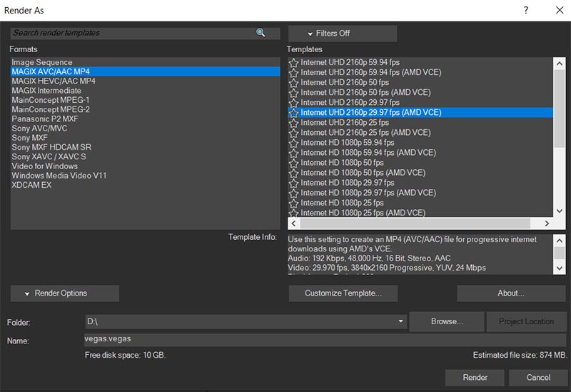Select template Internet HD 1080p 50 fps
This screenshot has height=392, width=571.
(420, 163)
